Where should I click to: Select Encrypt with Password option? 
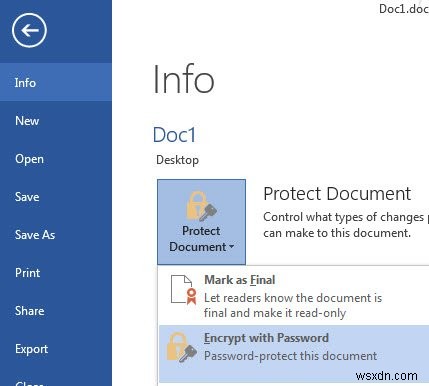tap(293, 354)
